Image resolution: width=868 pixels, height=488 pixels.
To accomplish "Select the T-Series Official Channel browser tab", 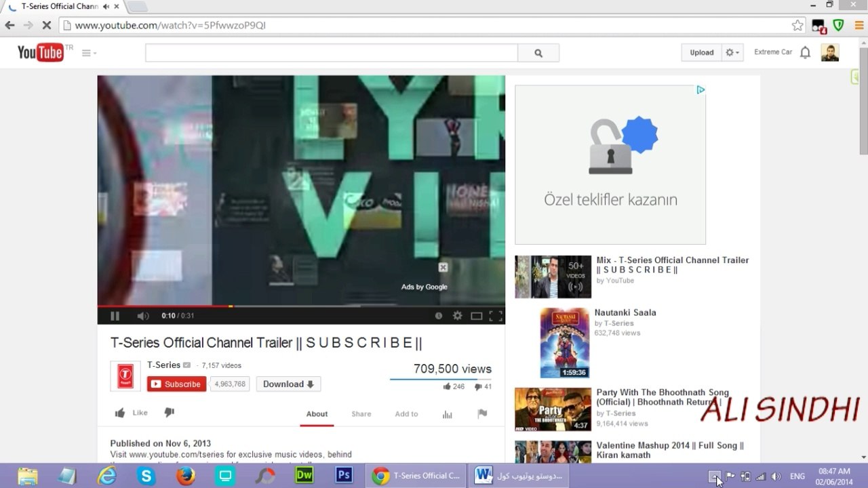I will coord(62,7).
